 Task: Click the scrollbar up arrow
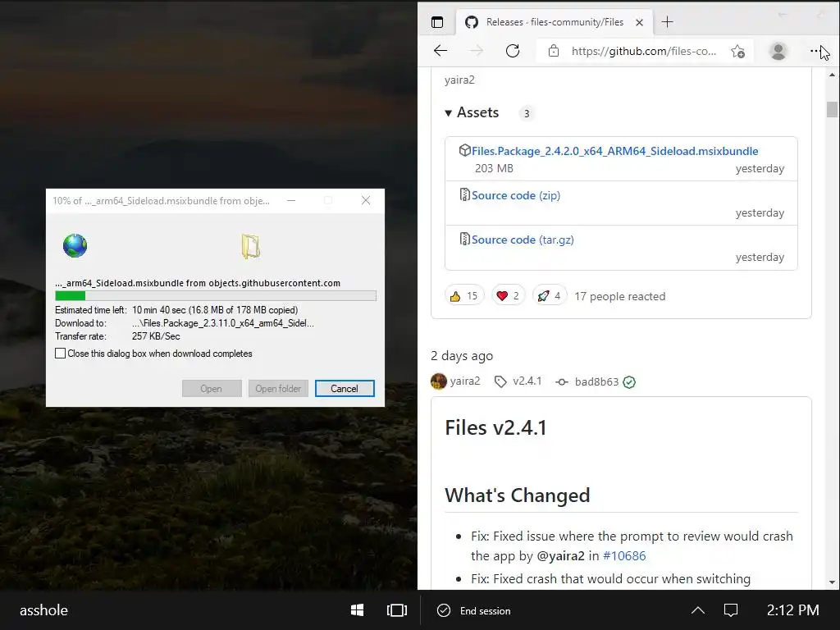pos(832,75)
